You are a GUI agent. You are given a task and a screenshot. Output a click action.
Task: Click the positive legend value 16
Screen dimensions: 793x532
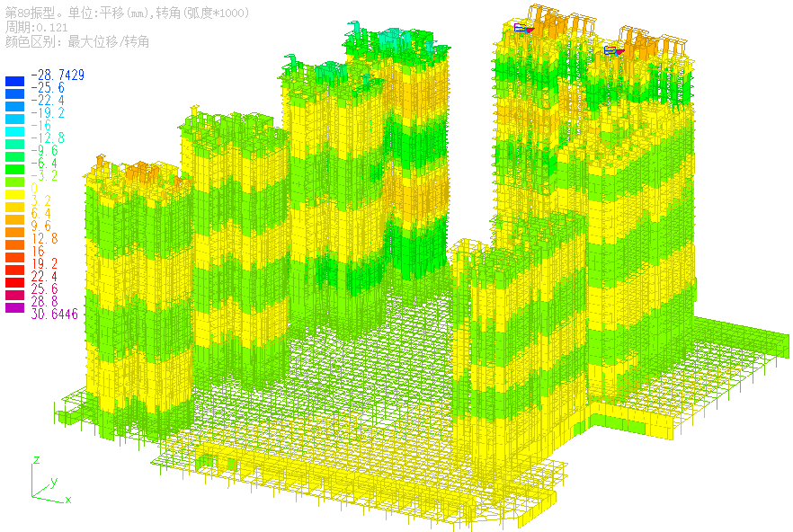(38, 252)
